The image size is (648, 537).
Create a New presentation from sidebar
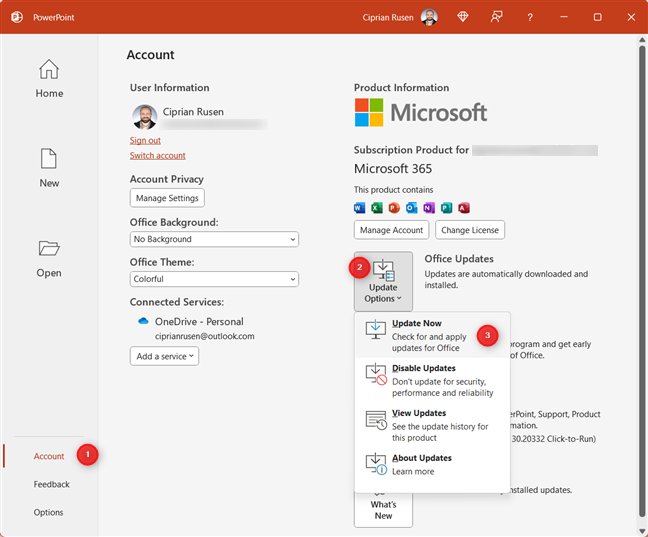coord(49,168)
